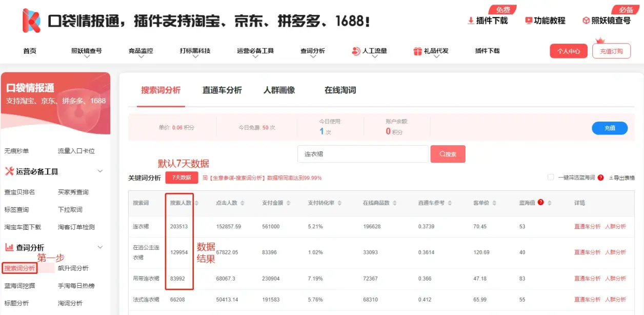The width and height of the screenshot is (644, 315).
Task: Go to 首页 in navigation bar
Action: (30, 51)
